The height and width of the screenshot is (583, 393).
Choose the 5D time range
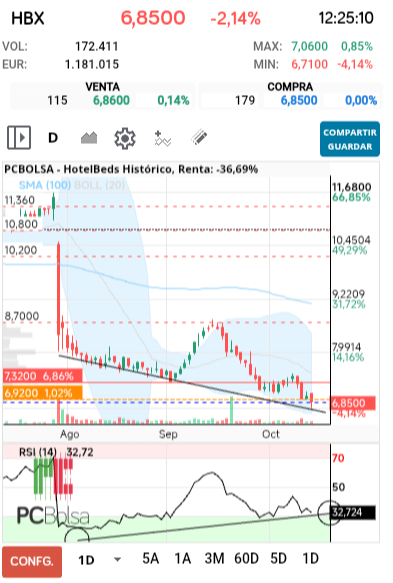click(x=278, y=558)
